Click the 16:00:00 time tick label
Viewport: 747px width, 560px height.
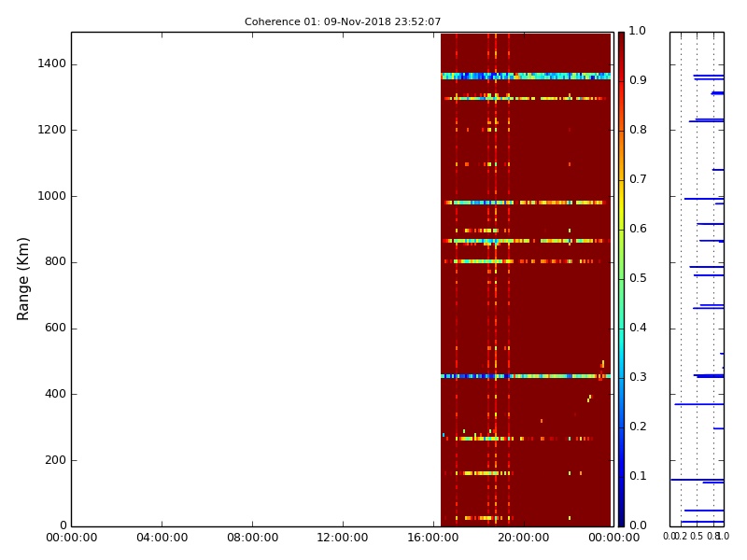tap(433, 538)
